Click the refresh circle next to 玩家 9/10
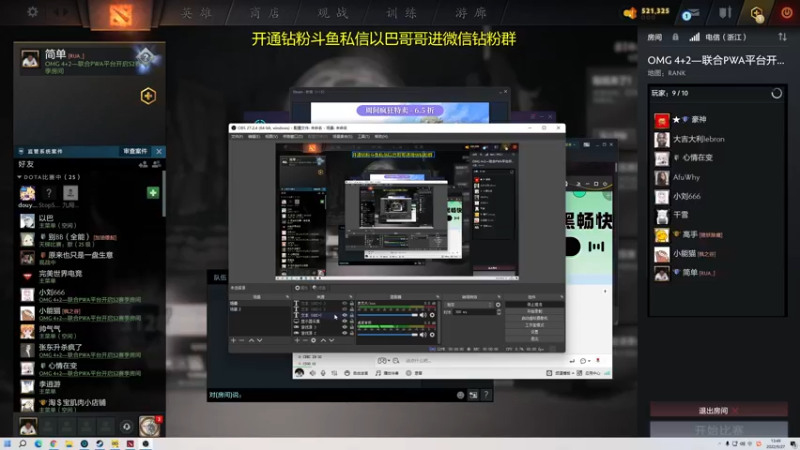Image resolution: width=800 pixels, height=450 pixels. pyautogui.click(x=777, y=93)
